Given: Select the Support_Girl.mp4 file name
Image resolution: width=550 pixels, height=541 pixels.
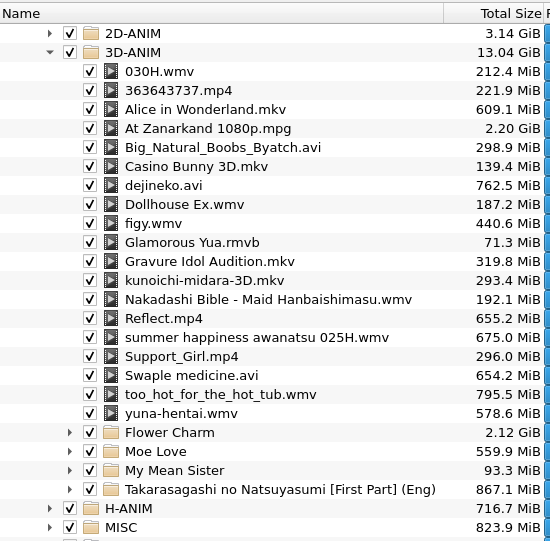Looking at the screenshot, I should [182, 357].
